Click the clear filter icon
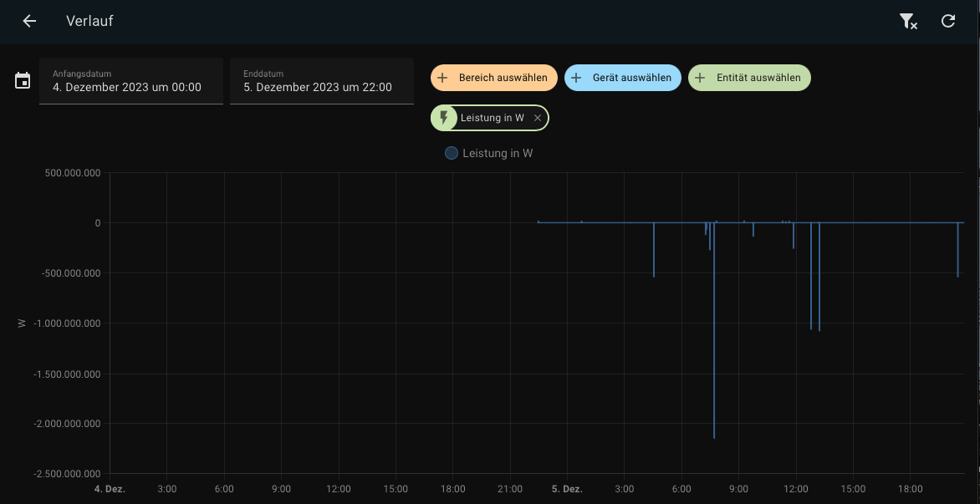 point(908,22)
